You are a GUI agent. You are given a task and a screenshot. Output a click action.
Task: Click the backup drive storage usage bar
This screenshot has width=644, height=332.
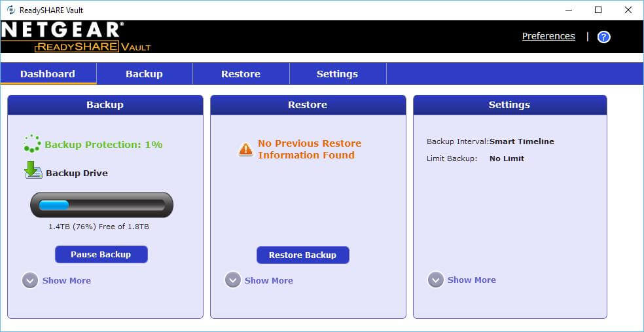[x=101, y=205]
